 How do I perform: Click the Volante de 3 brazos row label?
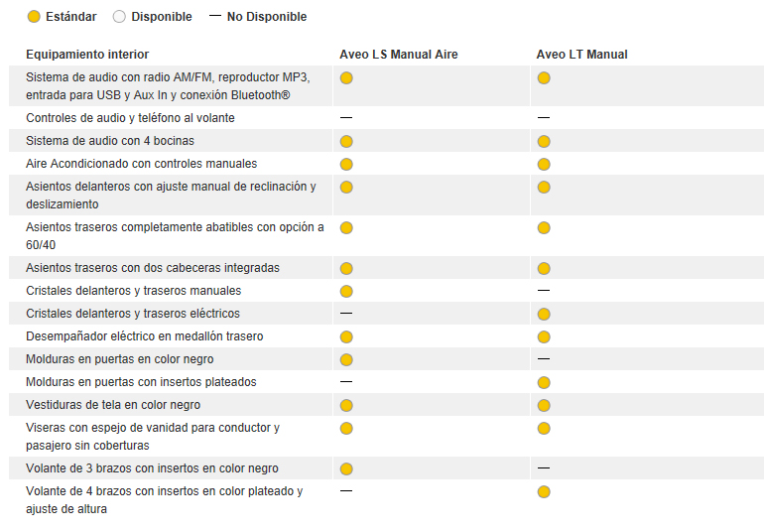tap(152, 468)
